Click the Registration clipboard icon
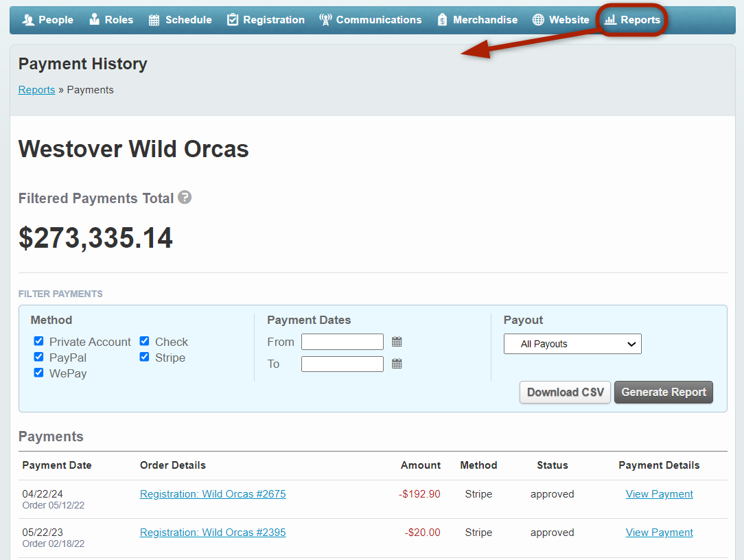744x560 pixels. [x=233, y=19]
